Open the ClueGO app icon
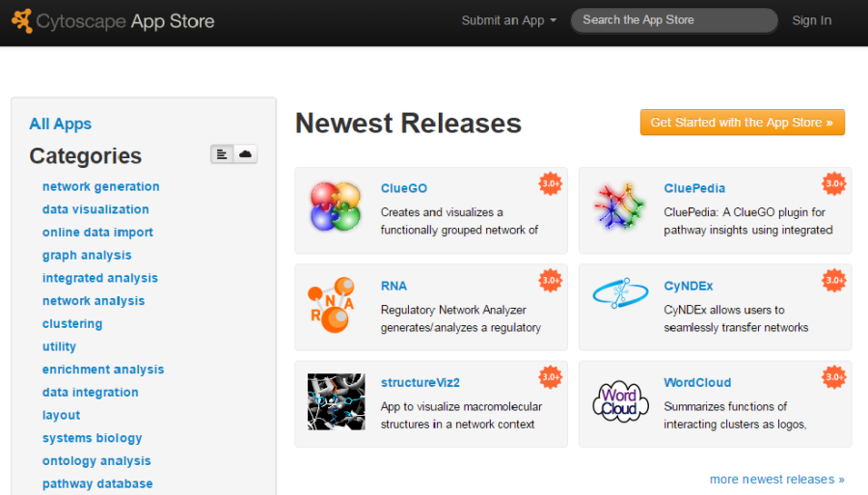This screenshot has height=495, width=868. pos(336,206)
